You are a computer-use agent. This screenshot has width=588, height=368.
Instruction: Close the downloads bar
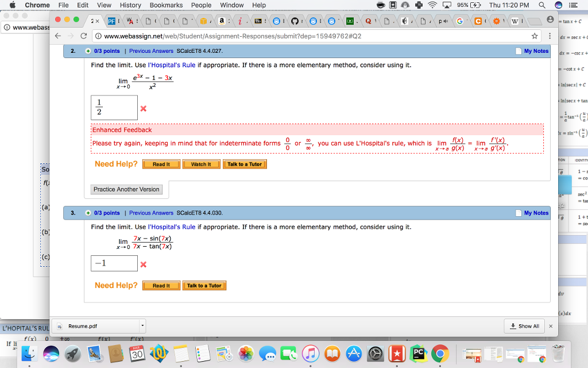pyautogui.click(x=551, y=326)
